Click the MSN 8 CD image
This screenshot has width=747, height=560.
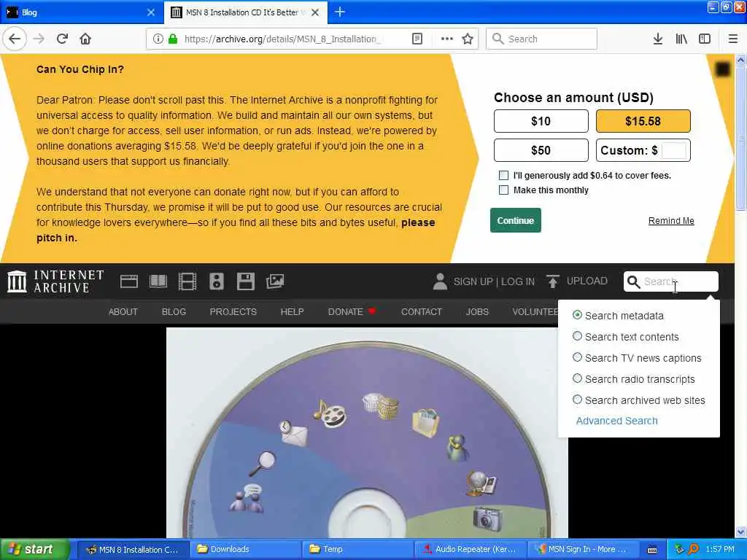point(367,432)
